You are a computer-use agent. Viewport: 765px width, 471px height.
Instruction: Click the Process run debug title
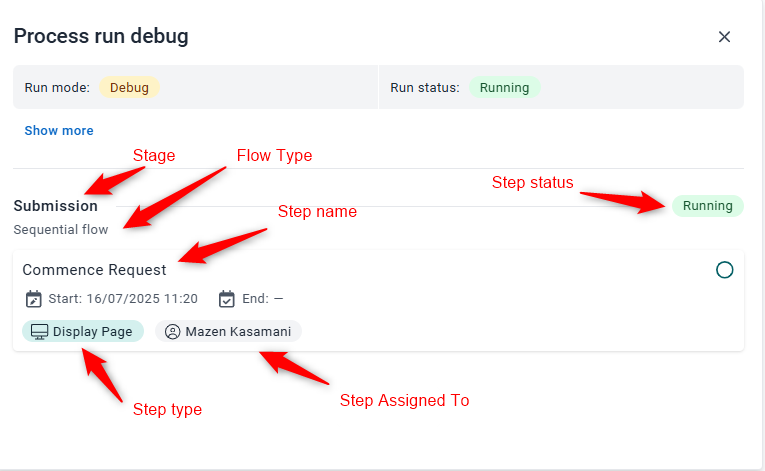pos(101,37)
